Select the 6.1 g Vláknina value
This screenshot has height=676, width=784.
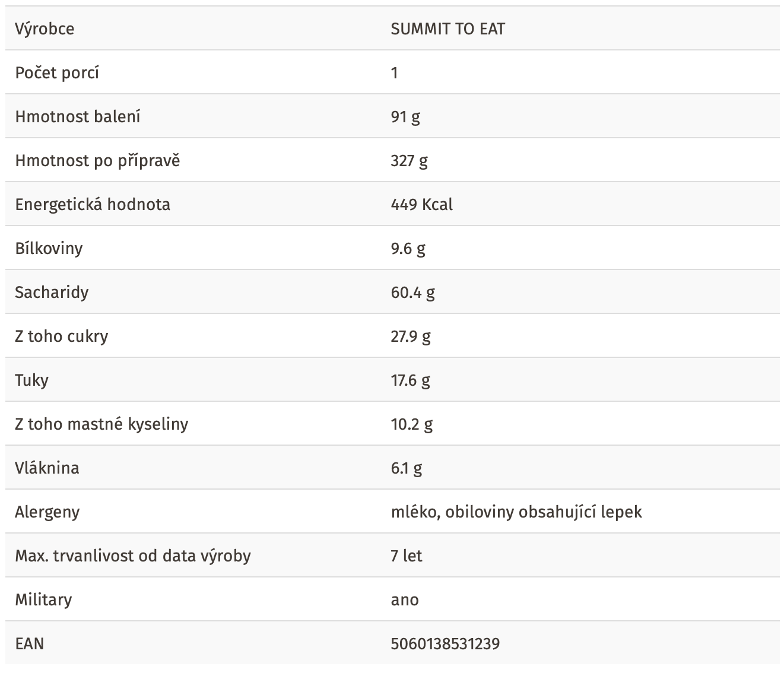pos(407,468)
